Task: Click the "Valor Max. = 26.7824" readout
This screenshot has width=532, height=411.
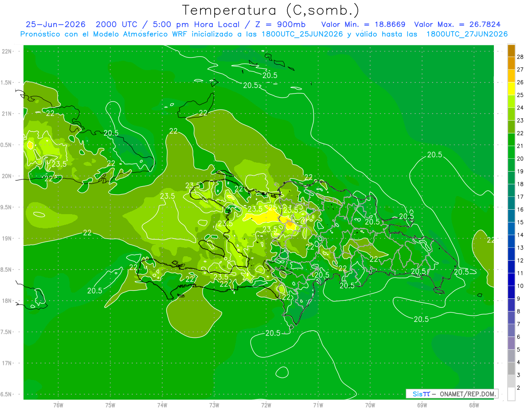Action: [458, 24]
